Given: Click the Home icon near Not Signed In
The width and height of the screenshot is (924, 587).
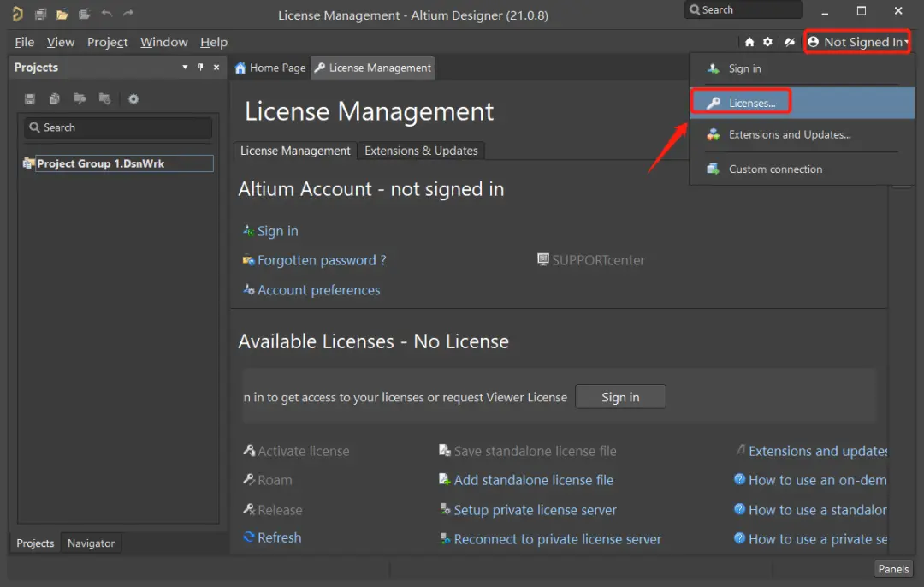Looking at the screenshot, I should pyautogui.click(x=749, y=42).
